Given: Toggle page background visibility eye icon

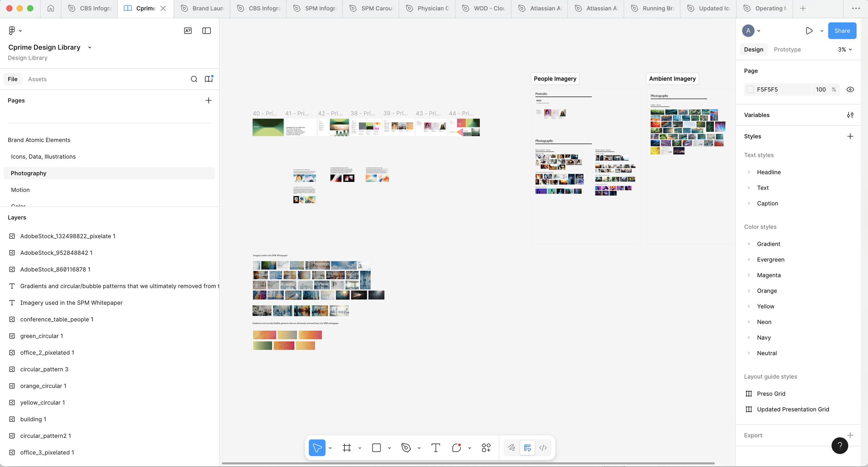Looking at the screenshot, I should pyautogui.click(x=850, y=90).
